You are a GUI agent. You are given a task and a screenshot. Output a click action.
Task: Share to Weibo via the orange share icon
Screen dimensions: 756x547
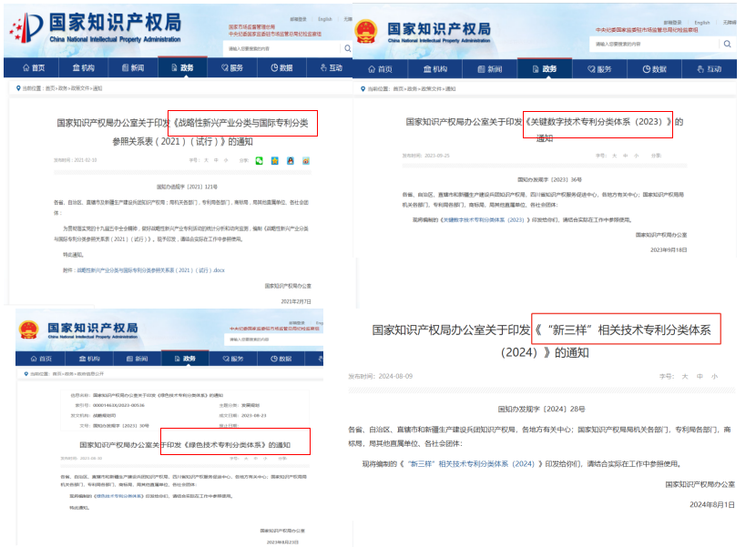click(305, 161)
